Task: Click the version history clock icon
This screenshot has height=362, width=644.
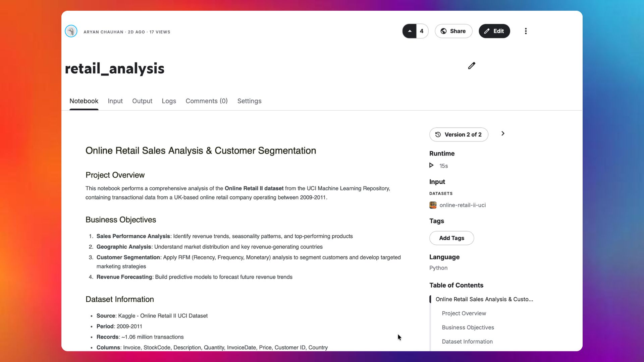Action: click(x=438, y=134)
